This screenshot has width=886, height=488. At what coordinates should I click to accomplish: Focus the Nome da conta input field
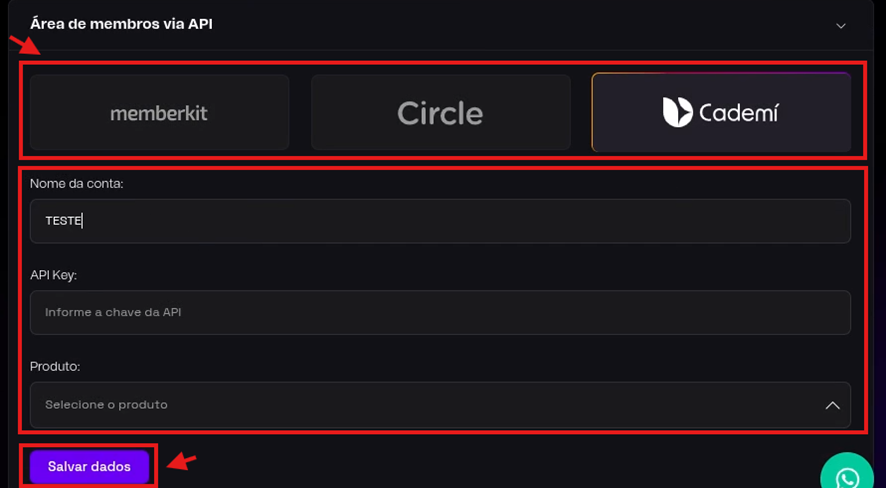[440, 221]
